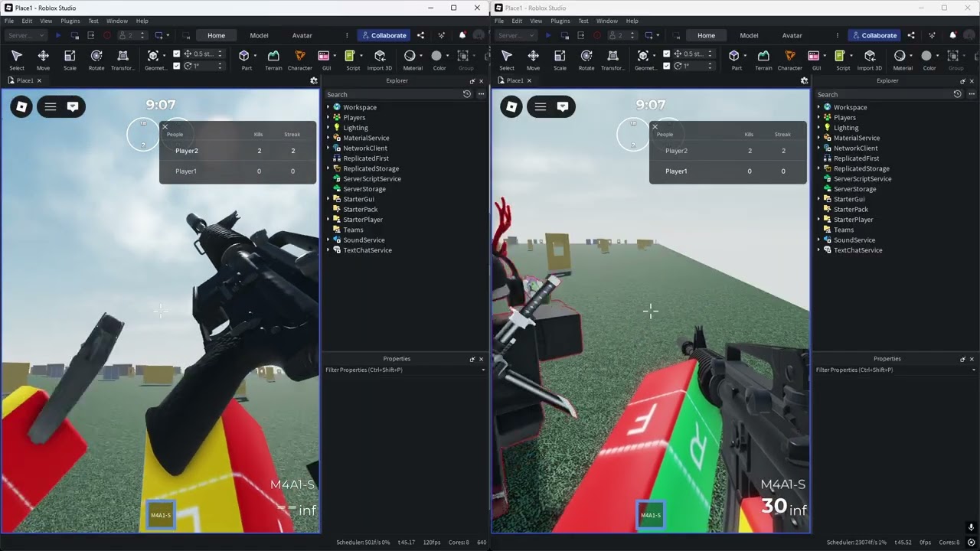Click Explorer history icon in left window
Screen dimensions: 980x551
[467, 94]
